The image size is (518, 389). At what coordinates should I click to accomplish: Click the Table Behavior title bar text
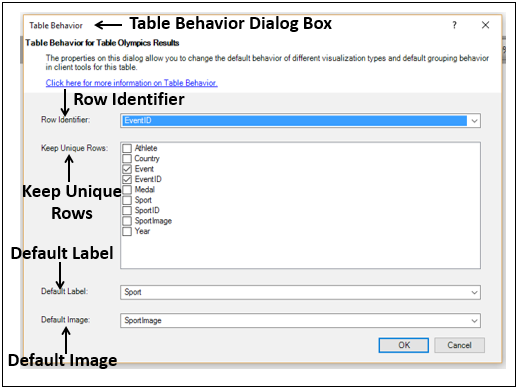56,25
